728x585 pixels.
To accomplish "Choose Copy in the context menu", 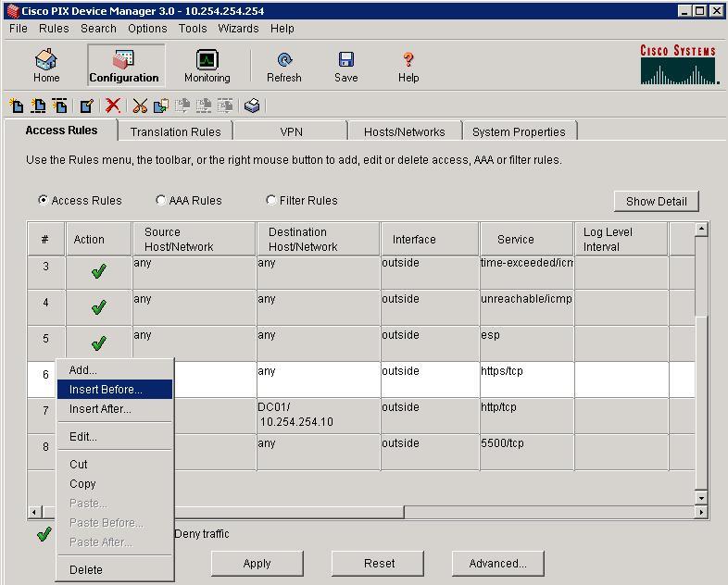I will [x=115, y=484].
